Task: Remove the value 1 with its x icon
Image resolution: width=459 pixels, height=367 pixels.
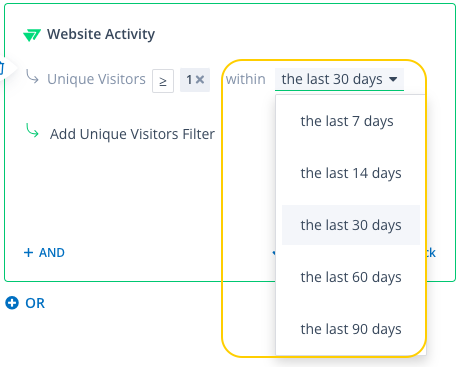Action: 200,80
